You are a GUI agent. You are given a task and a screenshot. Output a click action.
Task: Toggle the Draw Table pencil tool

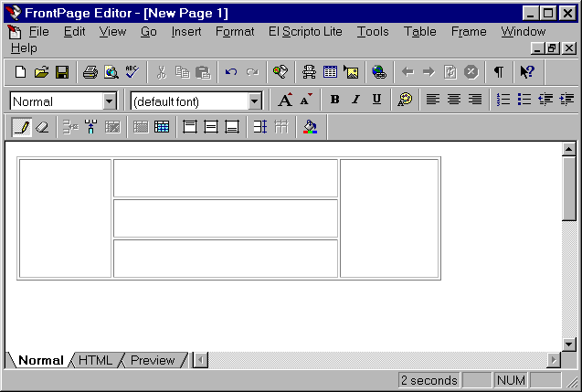(x=22, y=127)
